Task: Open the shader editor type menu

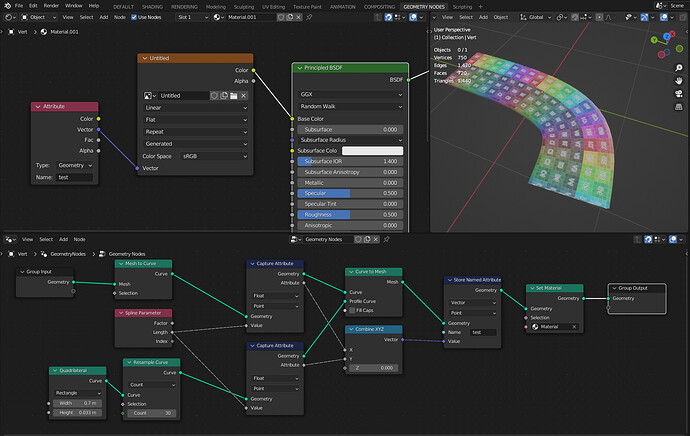Action: (x=10, y=17)
